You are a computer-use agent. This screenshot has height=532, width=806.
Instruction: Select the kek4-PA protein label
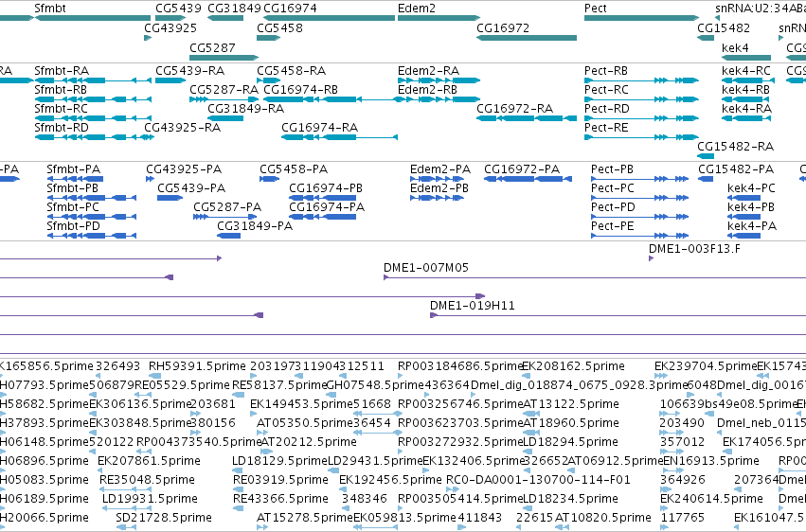[x=751, y=226]
